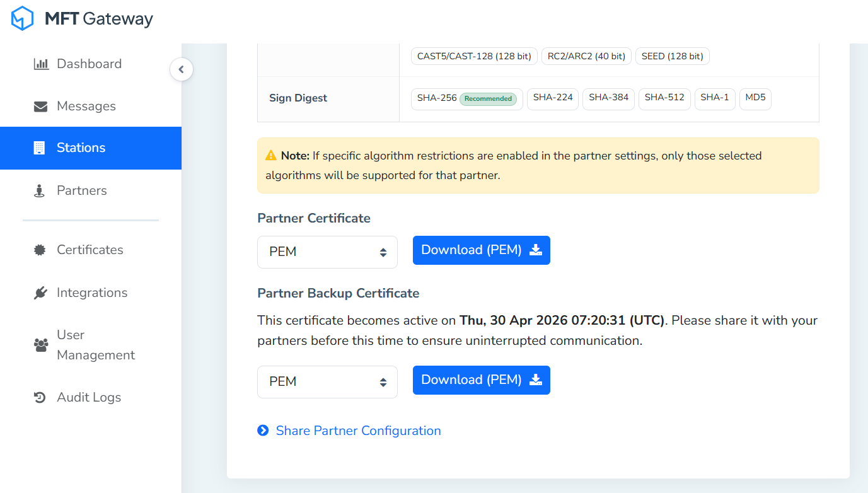Open the Certificates page
The height and width of the screenshot is (493, 868).
coord(91,250)
